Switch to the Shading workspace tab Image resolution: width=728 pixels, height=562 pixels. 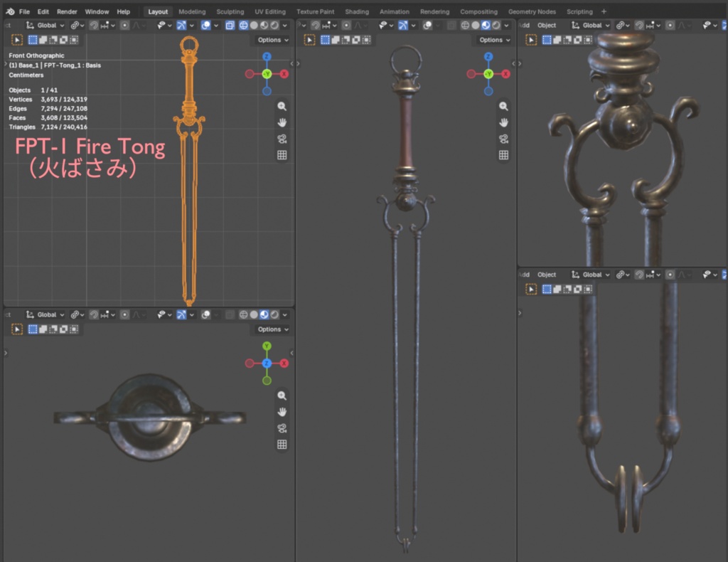point(357,11)
